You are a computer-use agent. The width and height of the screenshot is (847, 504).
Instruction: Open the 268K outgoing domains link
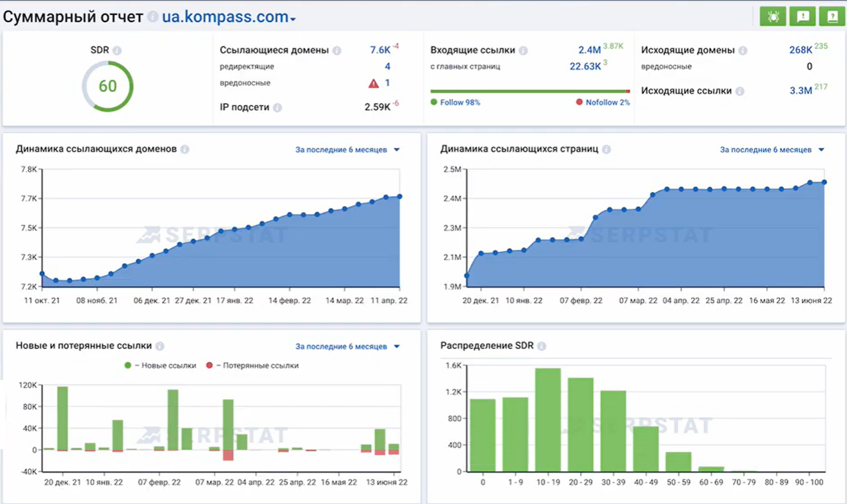pyautogui.click(x=800, y=50)
